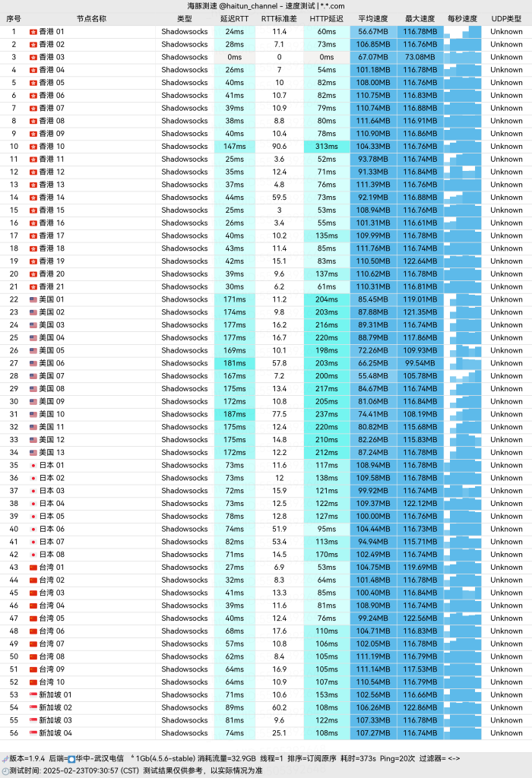
Task: Select the flag icon beside 台湾 05
Action: (33, 618)
